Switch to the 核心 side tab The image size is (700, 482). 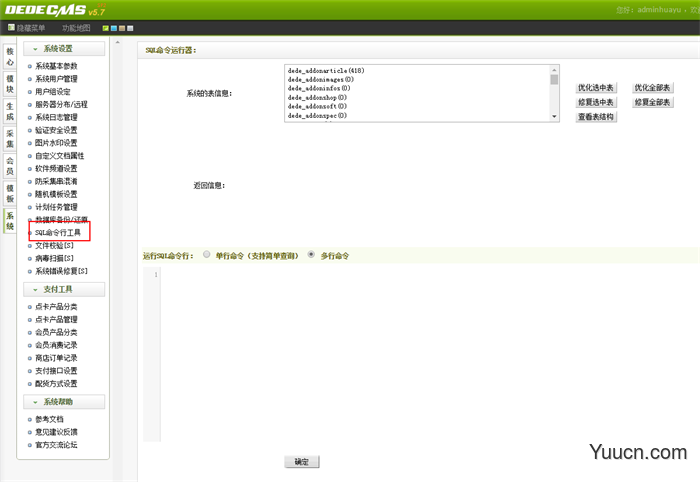tap(10, 55)
